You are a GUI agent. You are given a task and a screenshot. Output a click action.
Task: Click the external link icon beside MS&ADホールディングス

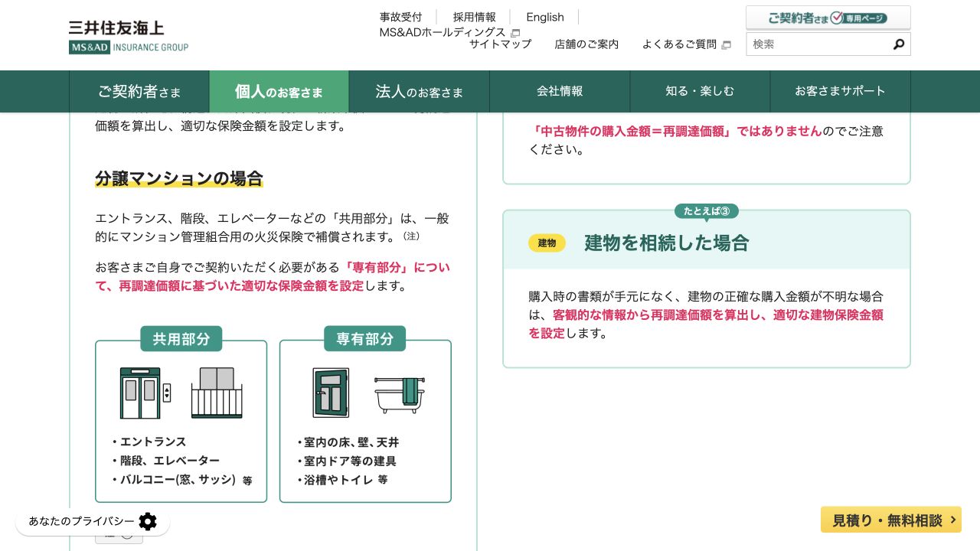tap(515, 33)
